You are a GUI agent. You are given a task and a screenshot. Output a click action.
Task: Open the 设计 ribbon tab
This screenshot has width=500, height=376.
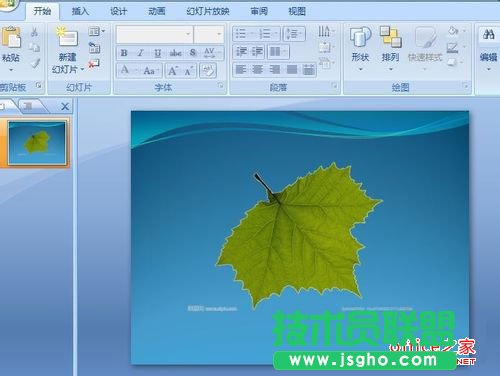[118, 11]
